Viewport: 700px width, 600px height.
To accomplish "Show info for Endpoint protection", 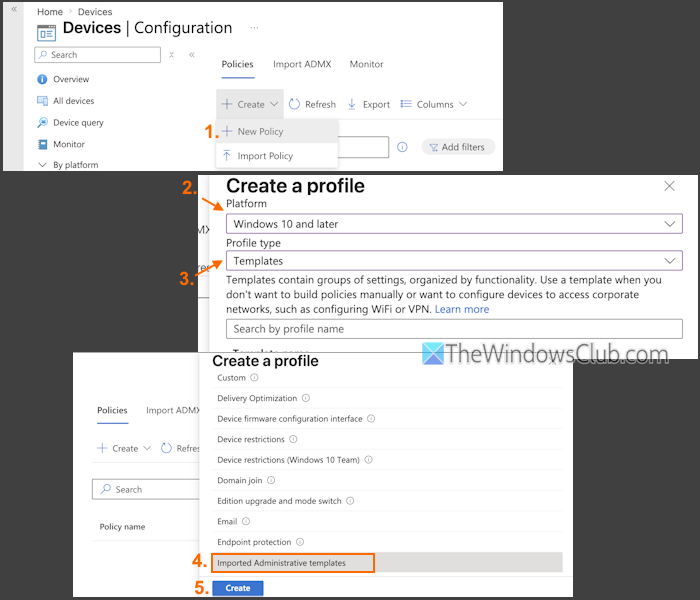I will [300, 542].
